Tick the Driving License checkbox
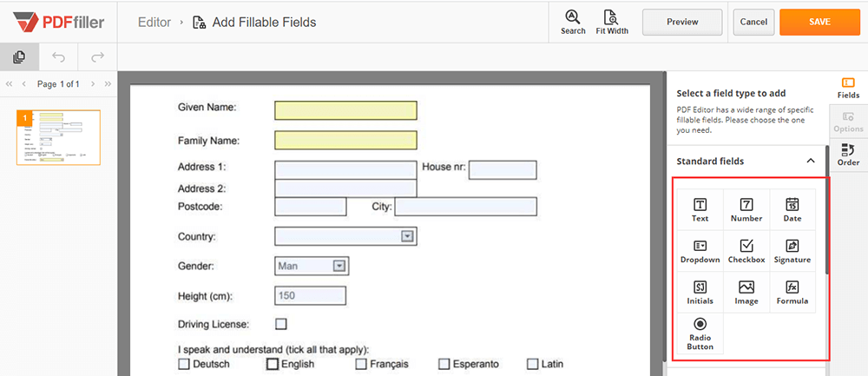 coord(281,325)
